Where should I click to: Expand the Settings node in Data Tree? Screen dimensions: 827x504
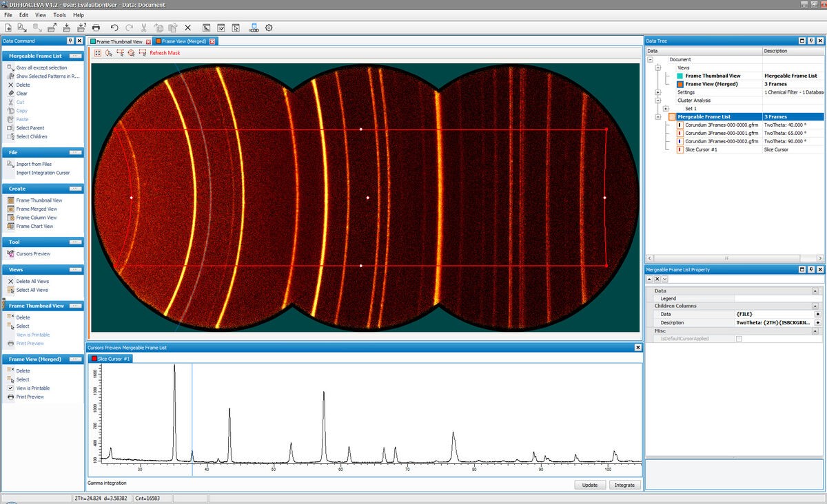pyautogui.click(x=658, y=92)
